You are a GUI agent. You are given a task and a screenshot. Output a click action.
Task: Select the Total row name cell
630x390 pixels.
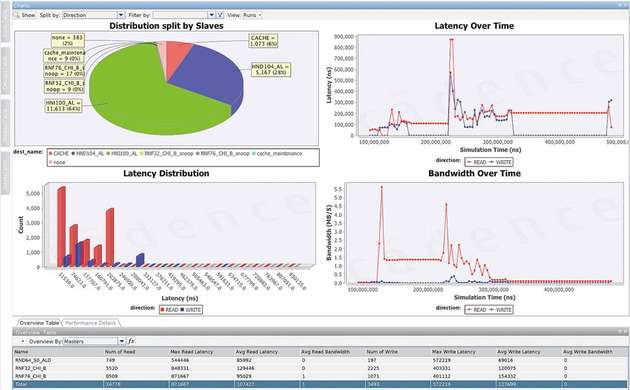[x=58, y=384]
